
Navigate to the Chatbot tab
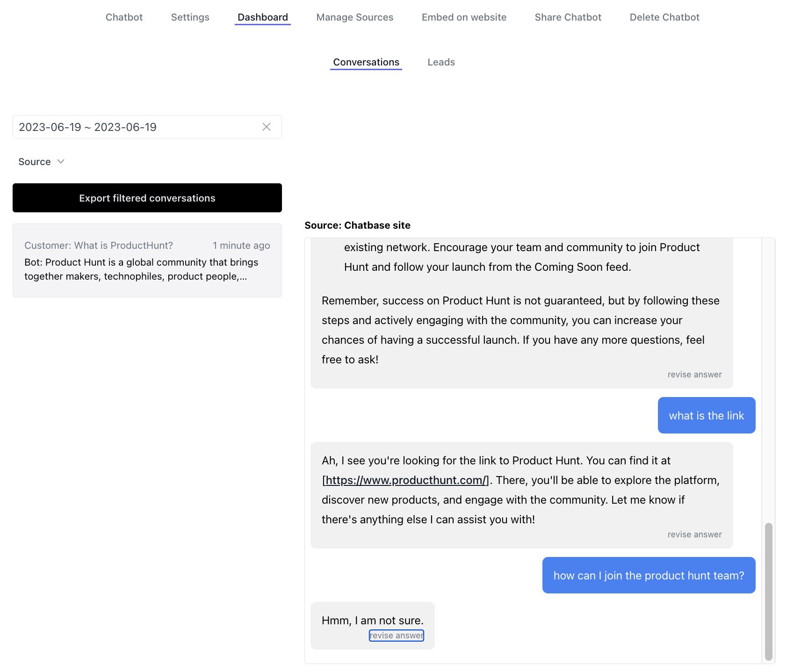[x=124, y=17]
